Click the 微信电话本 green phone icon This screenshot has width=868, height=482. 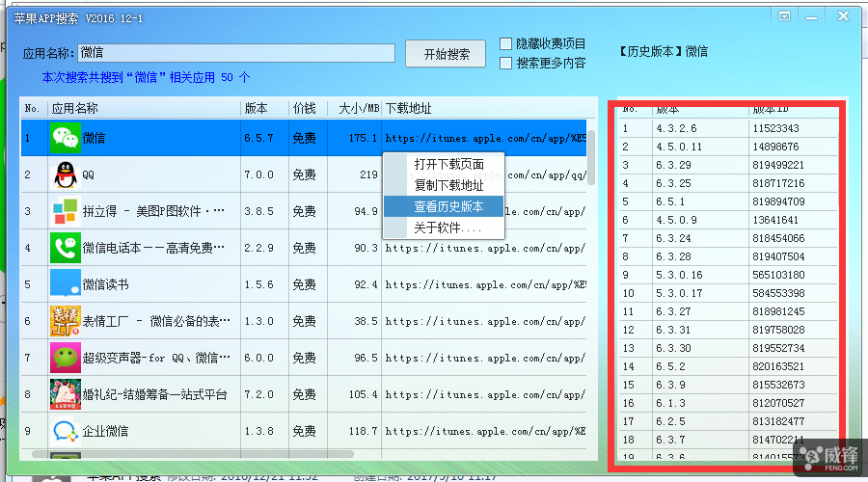[65, 248]
